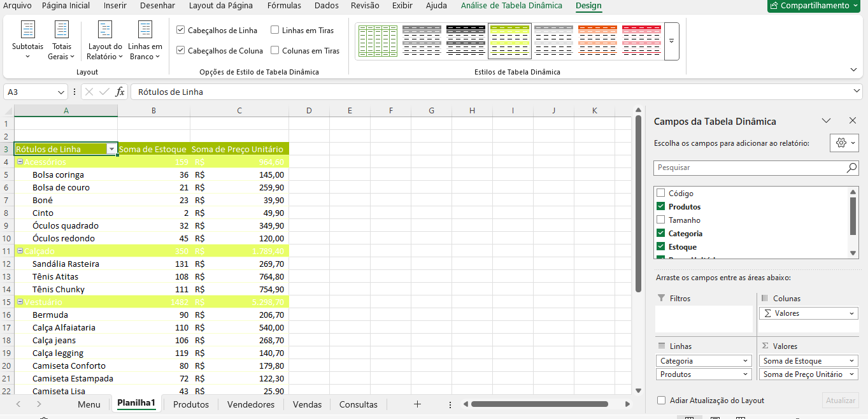
Task: Expand the pivot table styles gallery
Action: coord(671,41)
